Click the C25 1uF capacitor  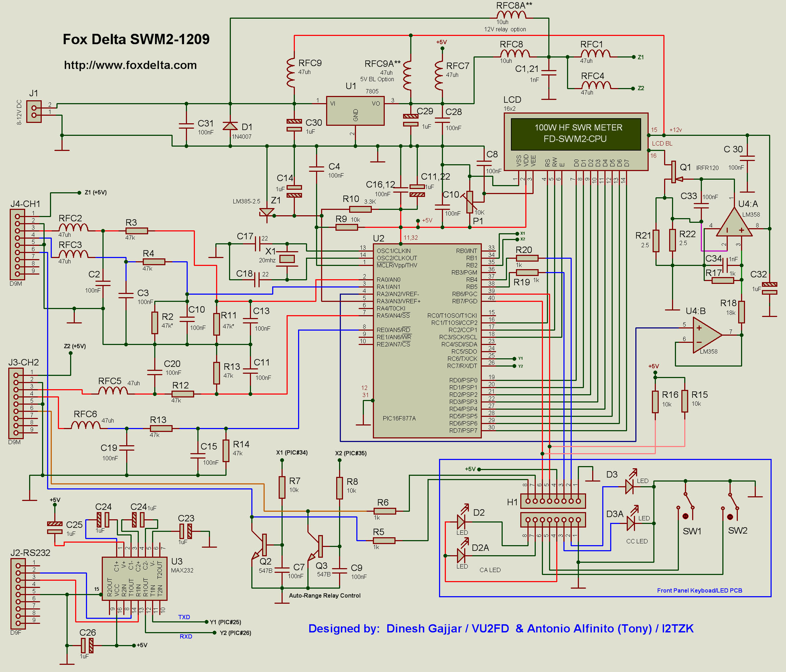tap(55, 528)
